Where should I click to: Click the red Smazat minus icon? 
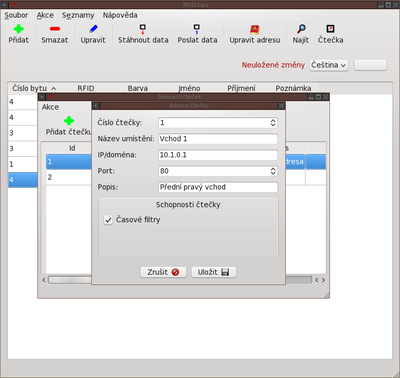tap(55, 29)
